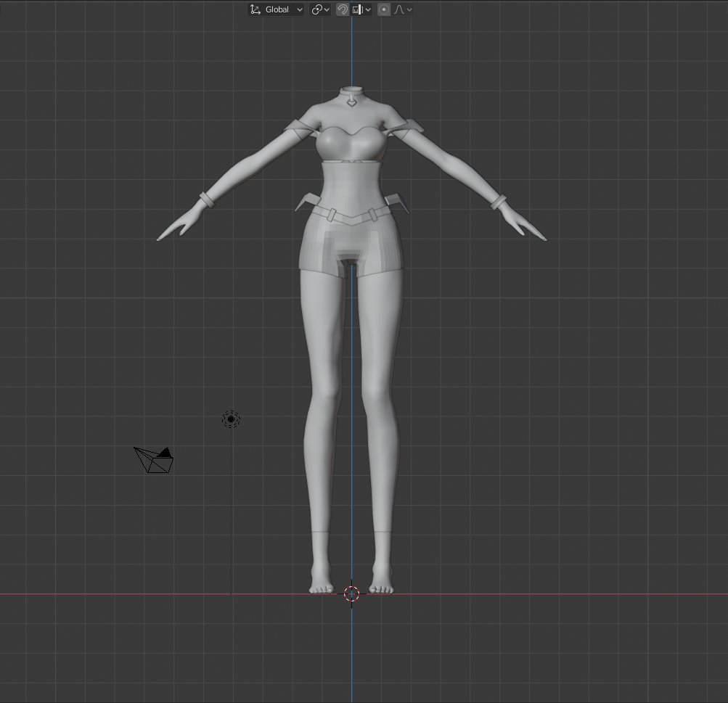This screenshot has height=703, width=728.
Task: Open the Global transform orientation dropdown
Action: (276, 9)
